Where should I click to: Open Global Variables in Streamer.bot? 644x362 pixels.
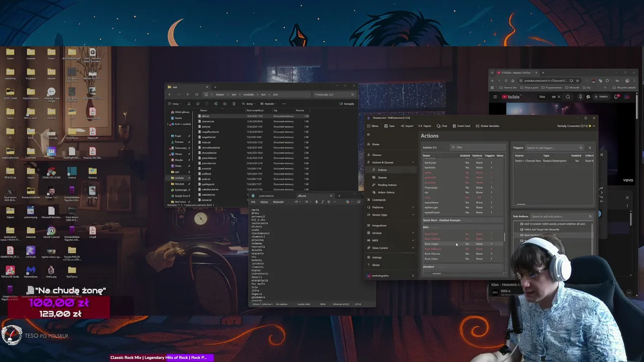pos(488,126)
